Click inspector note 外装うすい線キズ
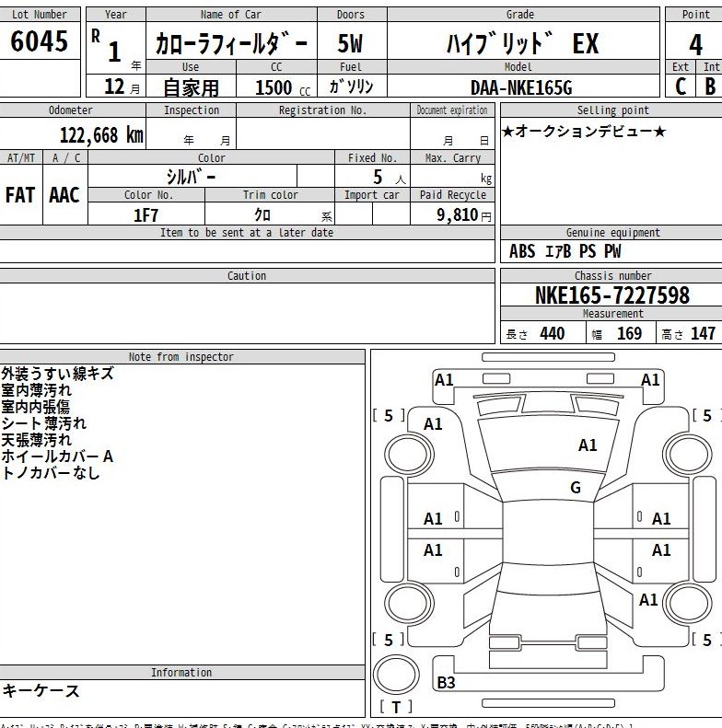The height and width of the screenshot is (728, 722). click(57, 373)
